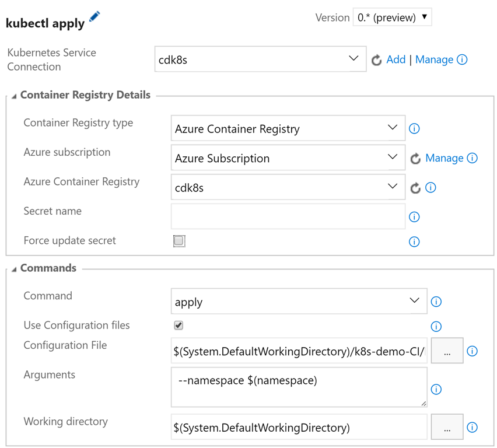The width and height of the screenshot is (497, 448).
Task: Show info icon for Arguments field
Action: (x=436, y=389)
